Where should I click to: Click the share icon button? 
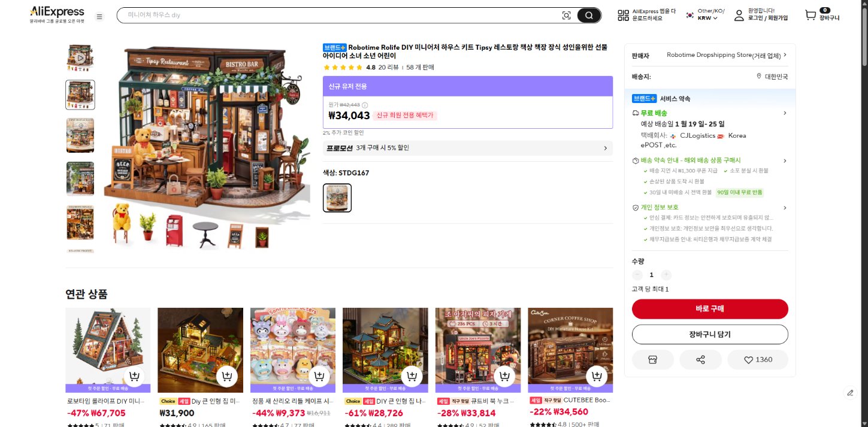click(700, 360)
